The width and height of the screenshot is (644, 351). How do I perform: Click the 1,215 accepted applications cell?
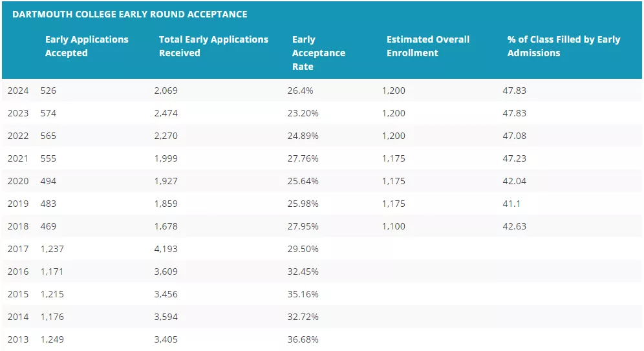[52, 294]
